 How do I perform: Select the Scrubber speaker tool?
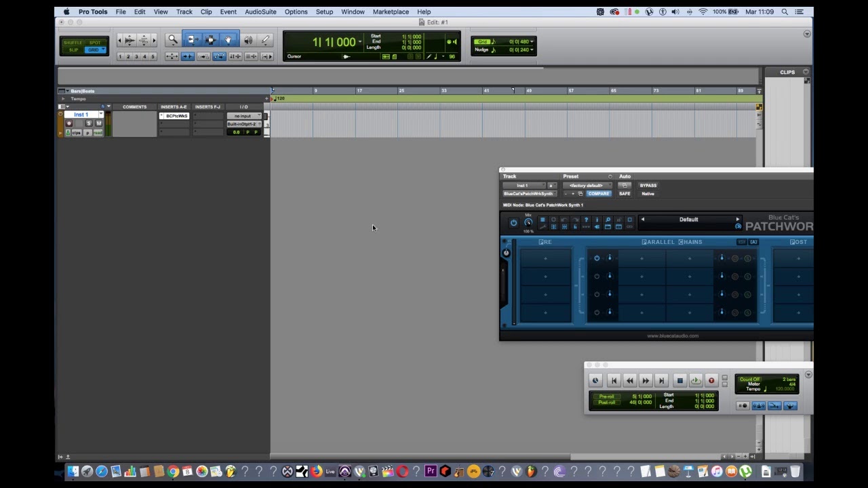pyautogui.click(x=248, y=40)
